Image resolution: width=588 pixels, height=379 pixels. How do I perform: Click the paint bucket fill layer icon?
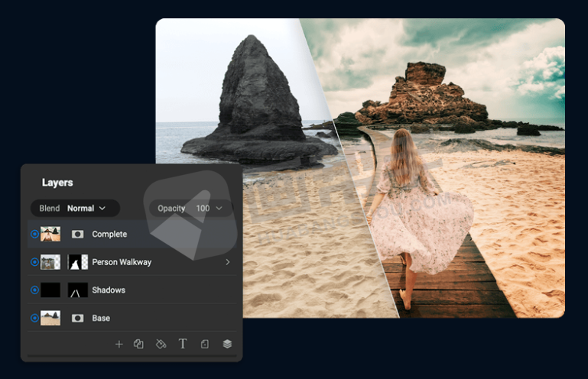[x=161, y=344]
